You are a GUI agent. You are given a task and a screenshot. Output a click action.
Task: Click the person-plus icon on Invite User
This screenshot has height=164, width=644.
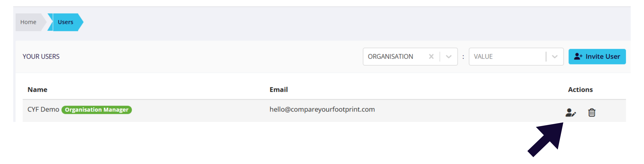tap(578, 57)
